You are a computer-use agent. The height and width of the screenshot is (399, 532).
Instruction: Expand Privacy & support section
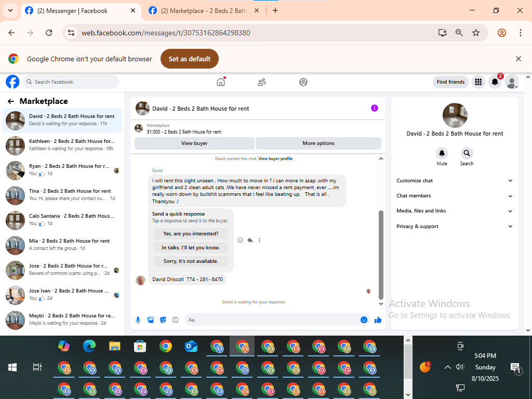(455, 227)
